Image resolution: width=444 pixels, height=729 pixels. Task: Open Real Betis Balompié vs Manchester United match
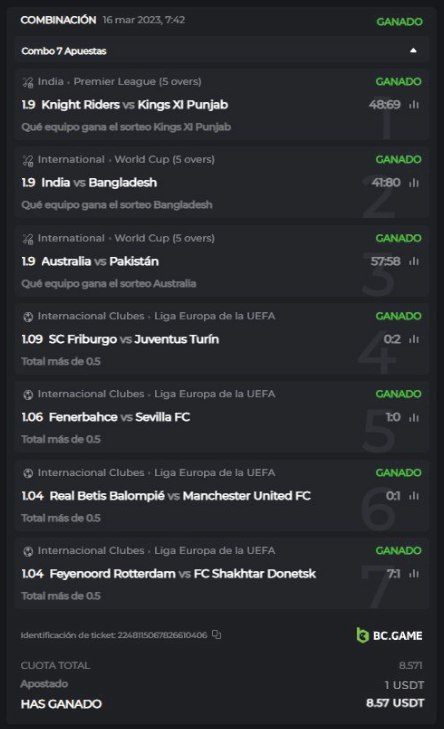[180, 496]
